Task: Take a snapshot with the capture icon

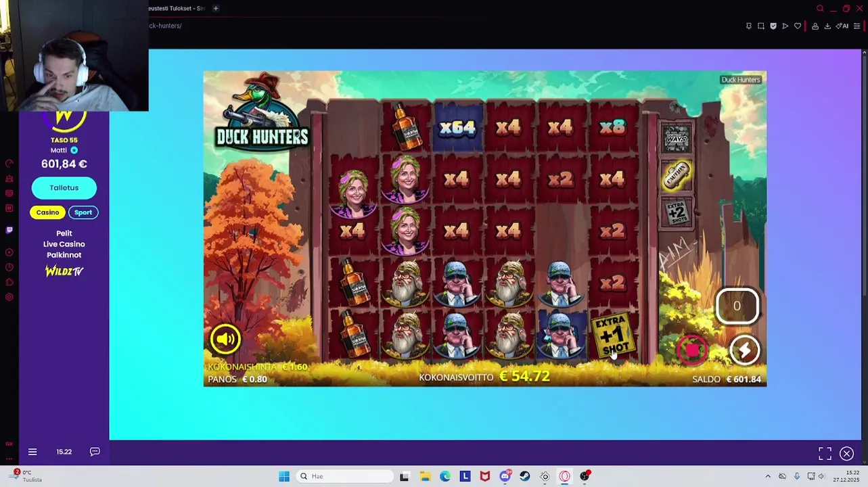Action: pos(761,26)
